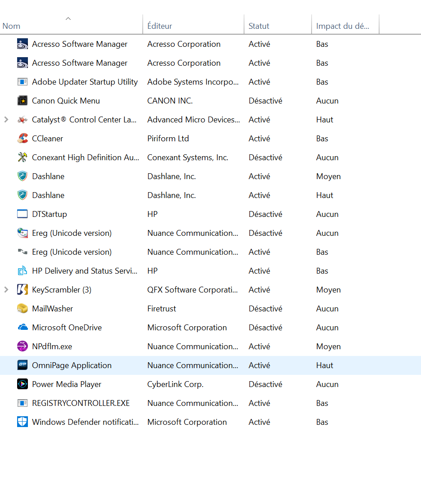Click "Activé" status in the CCleaner row

click(x=259, y=139)
